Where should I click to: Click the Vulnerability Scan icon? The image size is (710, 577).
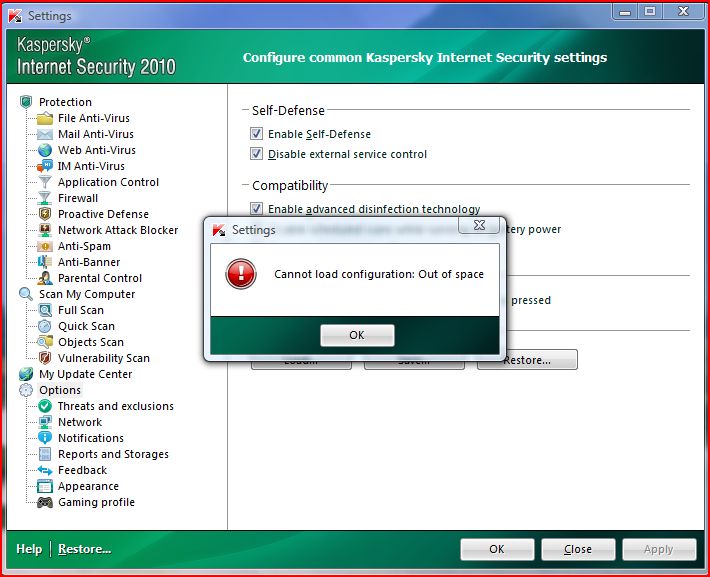pyautogui.click(x=45, y=358)
